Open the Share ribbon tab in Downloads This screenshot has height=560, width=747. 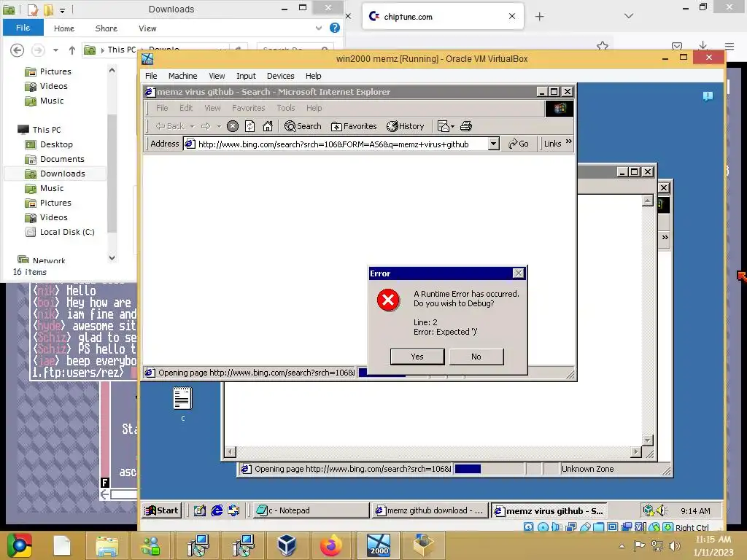pos(106,28)
